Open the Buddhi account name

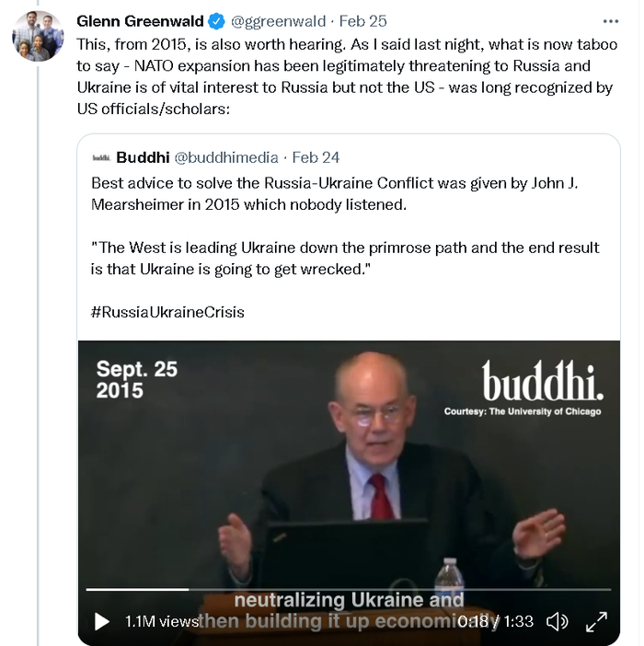click(x=143, y=158)
